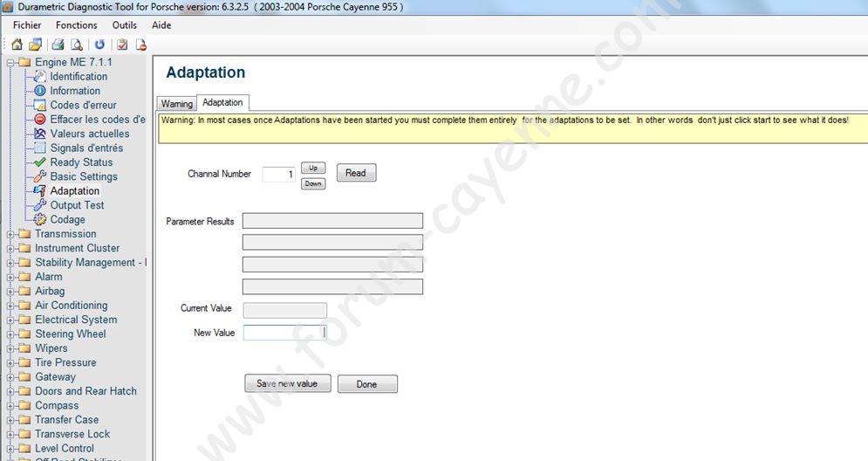Click the Codes d'erreur warning icon
Screen dimensions: 868x461
(40, 106)
